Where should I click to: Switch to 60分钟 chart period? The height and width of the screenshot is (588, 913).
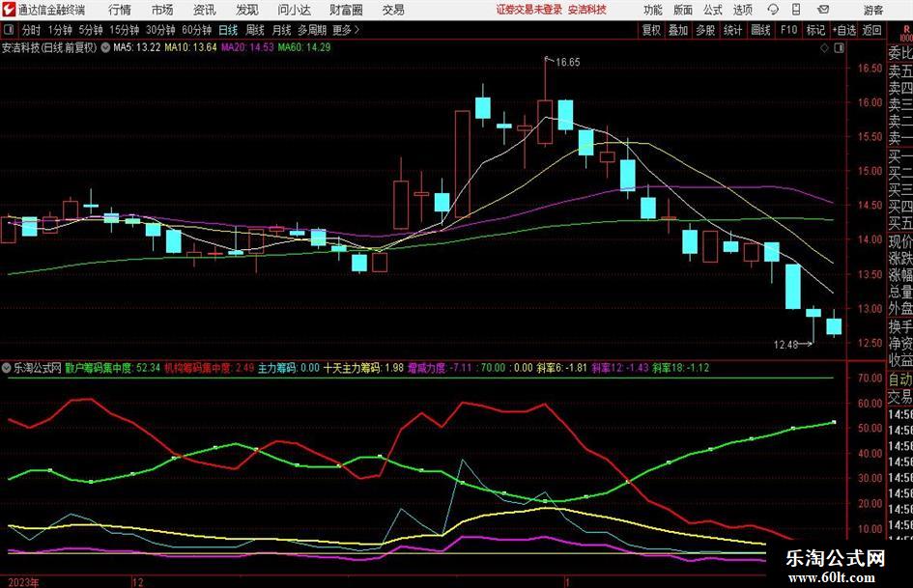pos(197,30)
